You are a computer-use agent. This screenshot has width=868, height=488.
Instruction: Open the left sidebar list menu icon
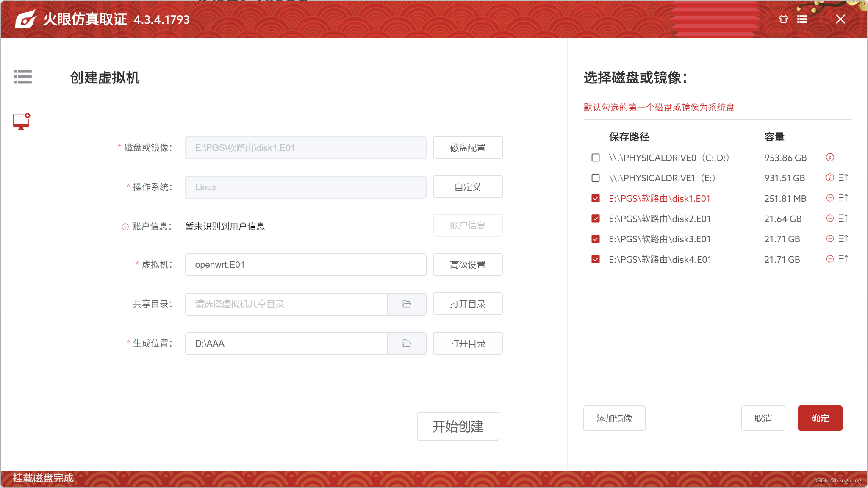[x=22, y=77]
